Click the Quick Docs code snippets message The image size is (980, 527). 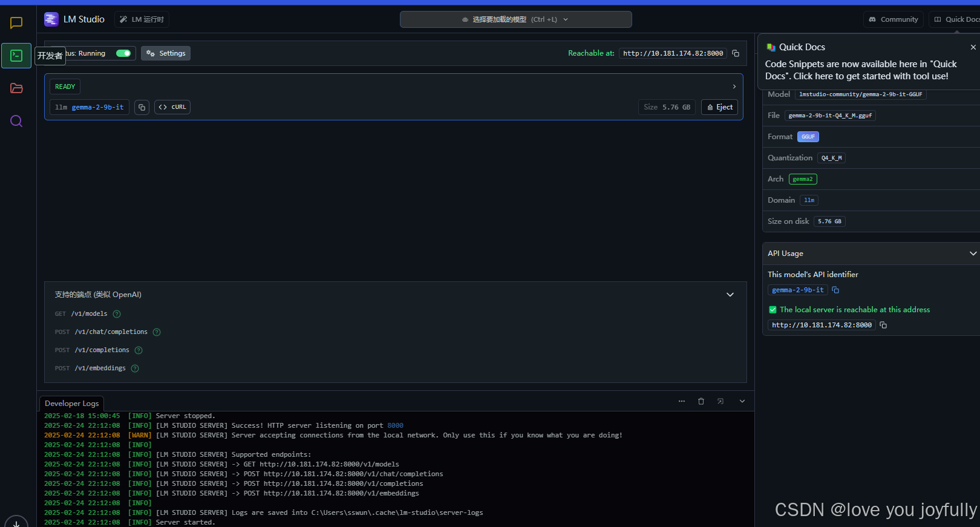click(861, 70)
